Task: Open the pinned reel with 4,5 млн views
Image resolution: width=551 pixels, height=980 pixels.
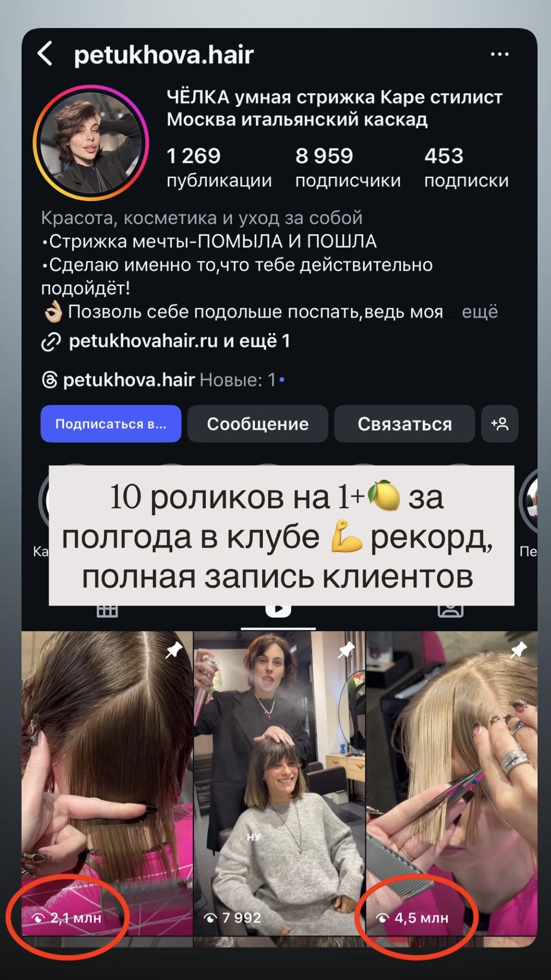Action: point(452,784)
